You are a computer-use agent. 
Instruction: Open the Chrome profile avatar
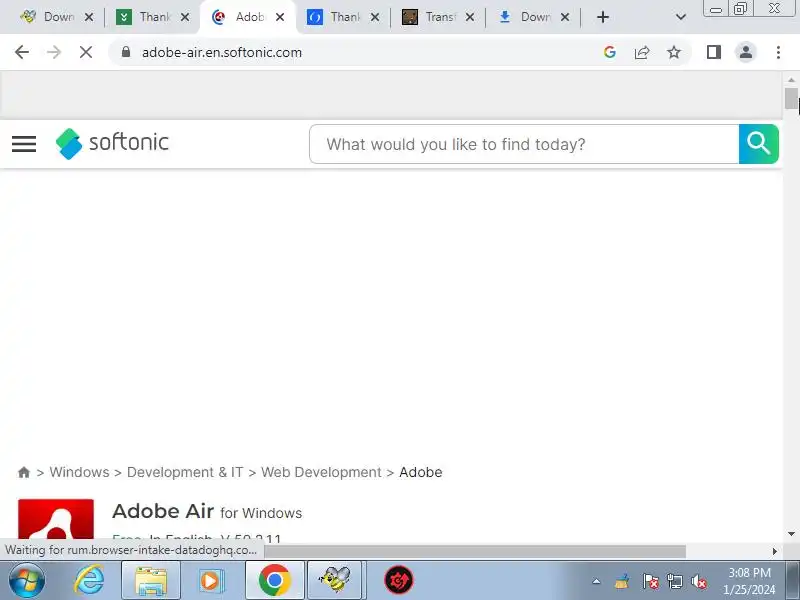(x=745, y=52)
